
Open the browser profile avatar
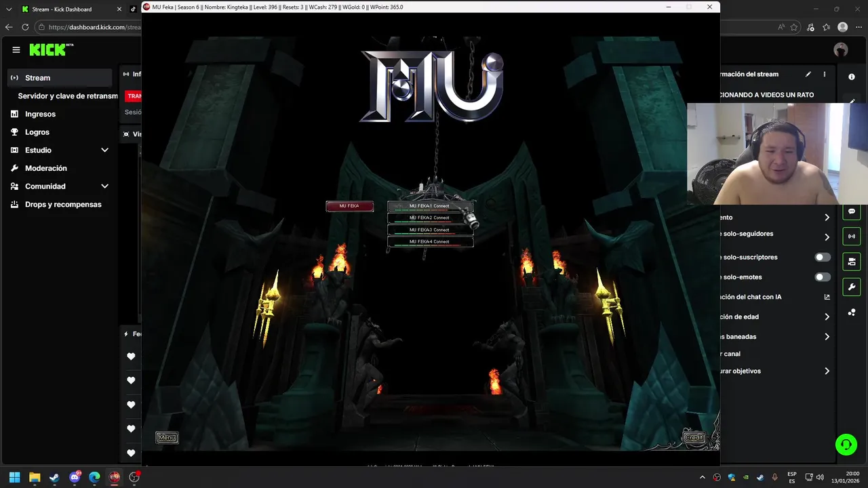(x=842, y=27)
